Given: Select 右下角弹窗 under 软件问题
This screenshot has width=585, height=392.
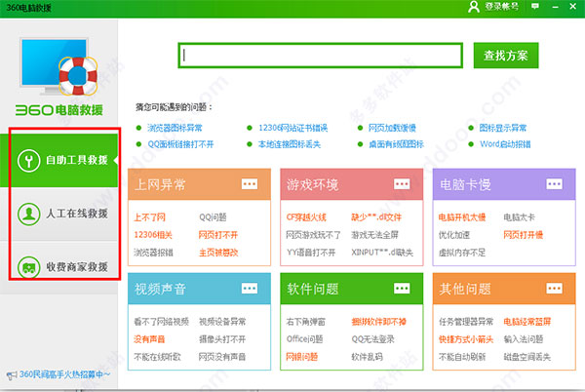Looking at the screenshot, I should click(305, 322).
